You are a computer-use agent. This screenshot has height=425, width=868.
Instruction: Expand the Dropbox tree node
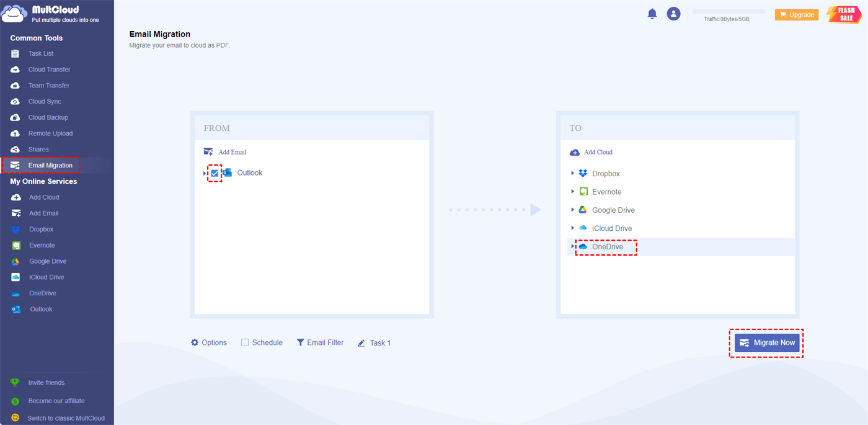pos(573,174)
